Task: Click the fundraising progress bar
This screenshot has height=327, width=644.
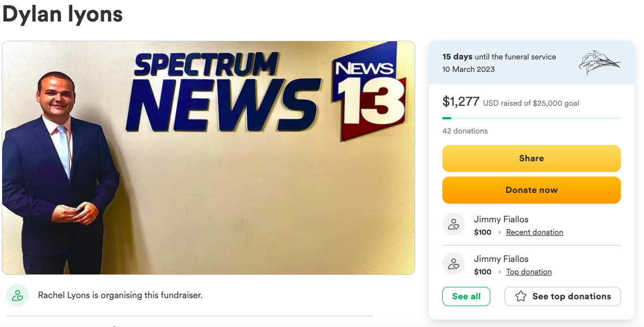Action: pyautogui.click(x=532, y=118)
